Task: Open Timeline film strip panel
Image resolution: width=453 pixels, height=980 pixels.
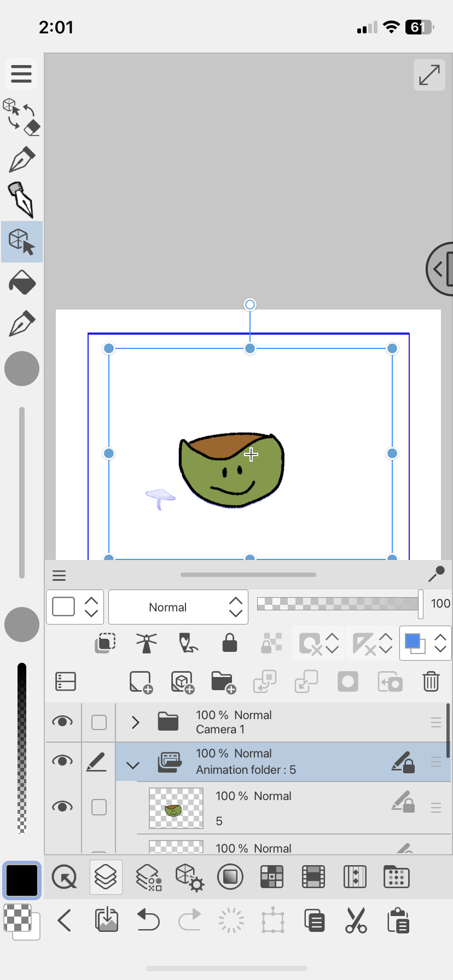Action: pyautogui.click(x=313, y=877)
